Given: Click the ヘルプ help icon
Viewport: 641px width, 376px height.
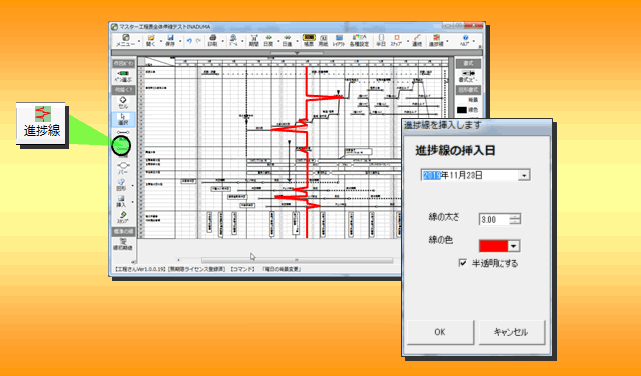Looking at the screenshot, I should pos(465,40).
